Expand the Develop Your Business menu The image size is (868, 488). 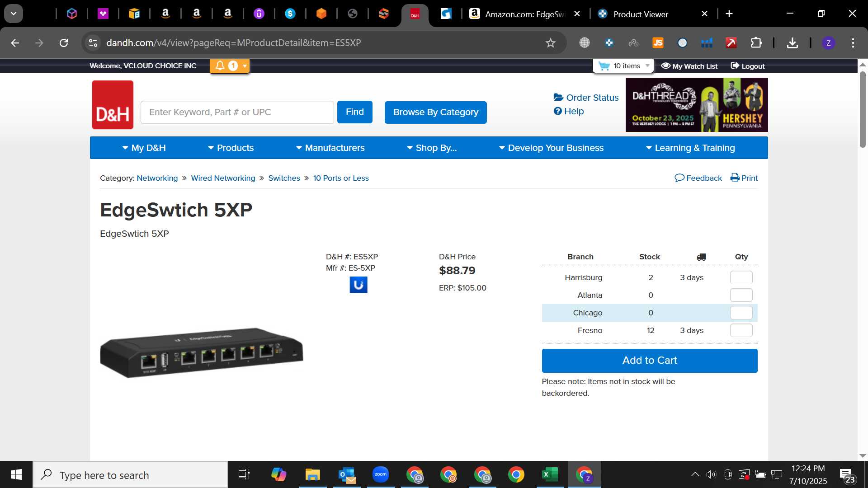pos(551,148)
